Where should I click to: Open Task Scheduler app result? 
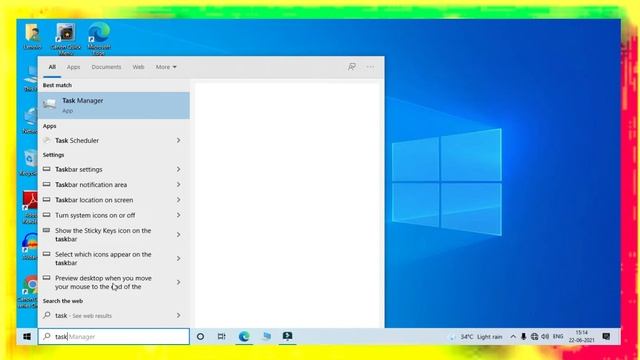pos(113,140)
